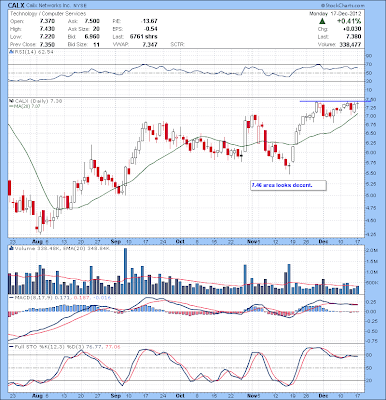Click the 6.75 price axis label

coord(372,125)
